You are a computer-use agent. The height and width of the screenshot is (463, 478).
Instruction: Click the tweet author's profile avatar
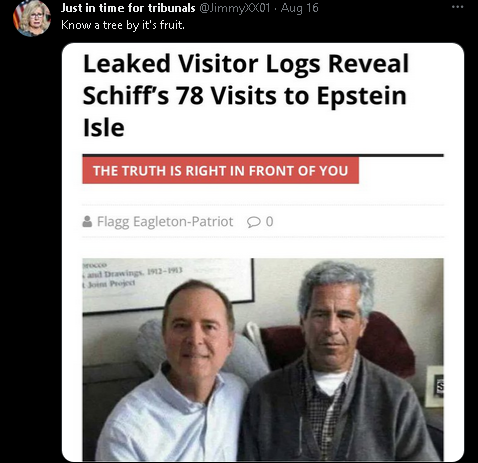(x=32, y=18)
